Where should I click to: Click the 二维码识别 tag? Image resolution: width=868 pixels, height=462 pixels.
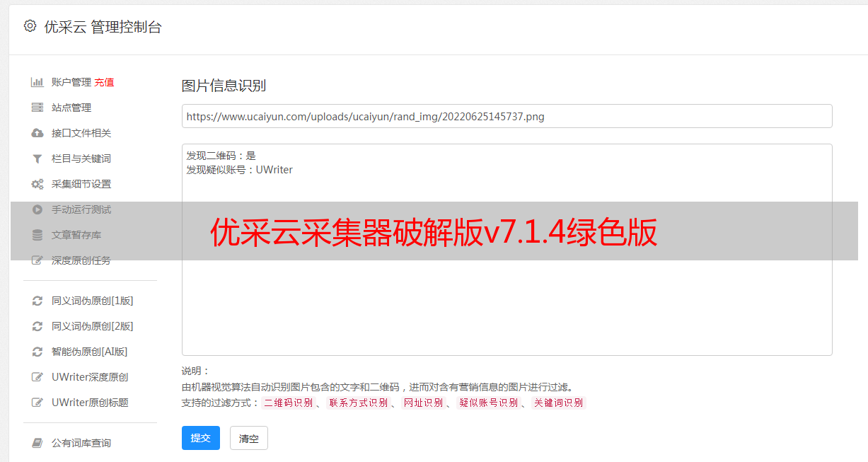[288, 403]
